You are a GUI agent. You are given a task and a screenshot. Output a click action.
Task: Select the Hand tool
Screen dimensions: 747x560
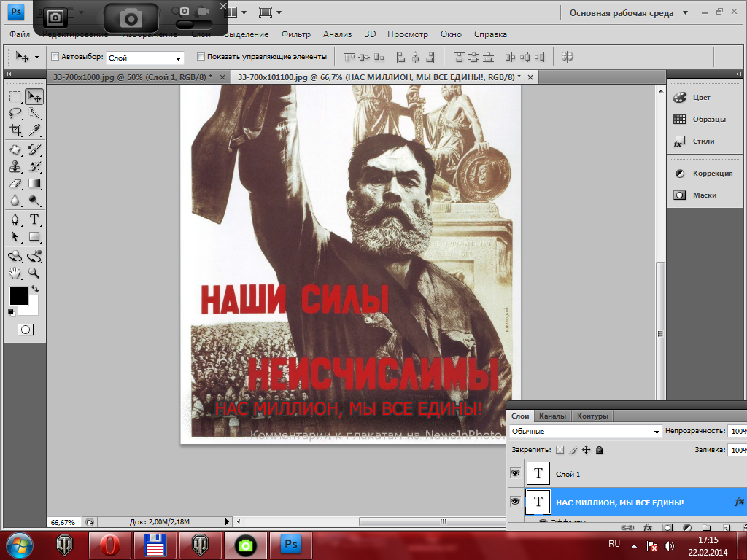click(x=15, y=273)
